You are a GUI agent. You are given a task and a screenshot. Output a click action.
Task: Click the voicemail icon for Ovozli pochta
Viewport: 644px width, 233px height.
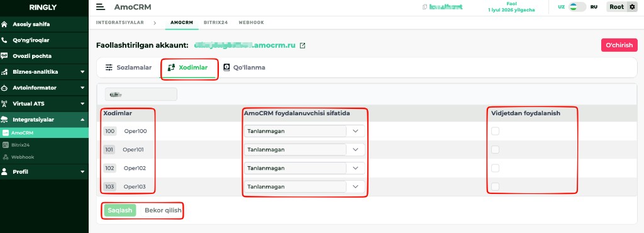[x=4, y=56]
